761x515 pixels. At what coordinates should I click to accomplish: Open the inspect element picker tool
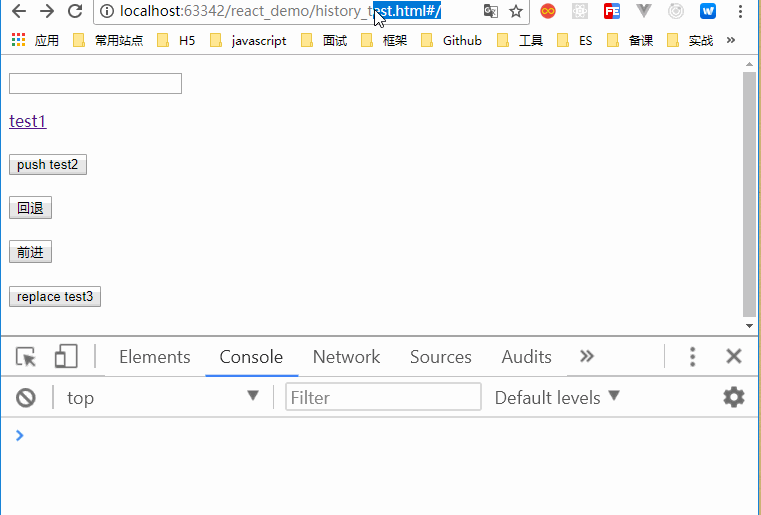tap(26, 357)
